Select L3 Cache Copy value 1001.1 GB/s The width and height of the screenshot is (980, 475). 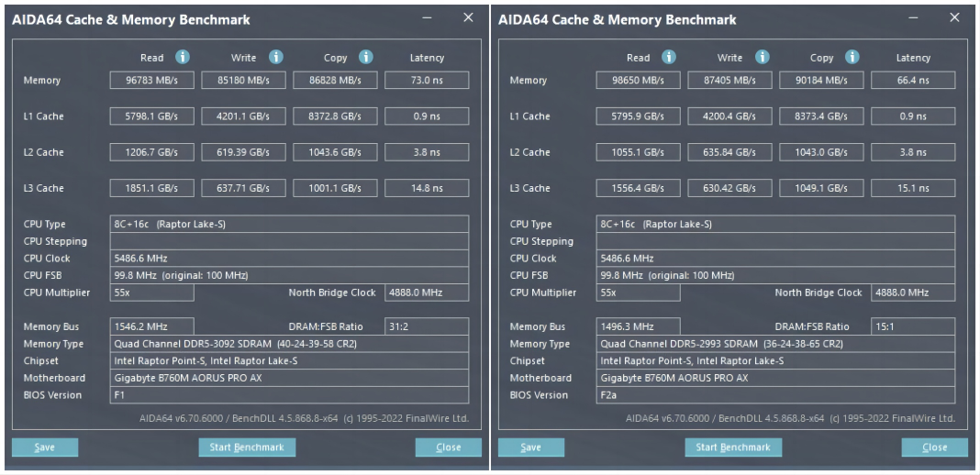[335, 188]
